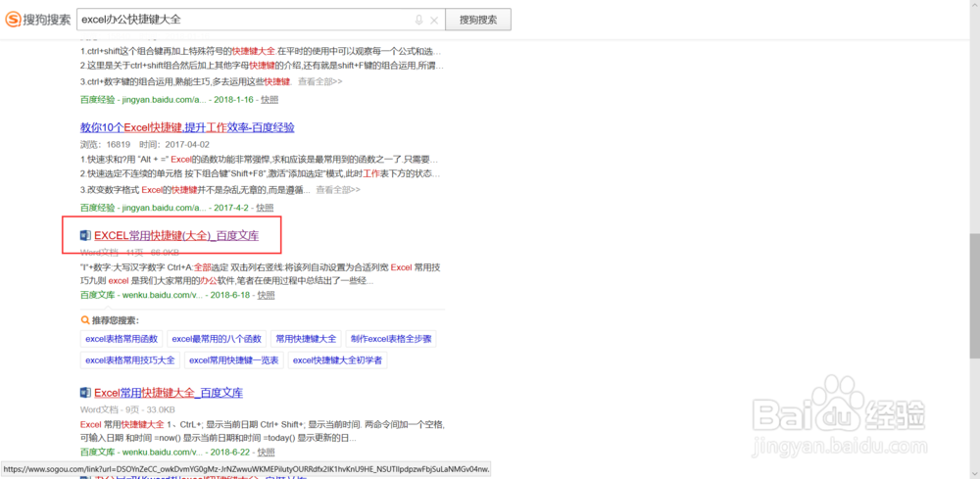980x479 pixels.
Task: Open result Excel常用快捷键大全_百度文库
Action: [x=169, y=393]
